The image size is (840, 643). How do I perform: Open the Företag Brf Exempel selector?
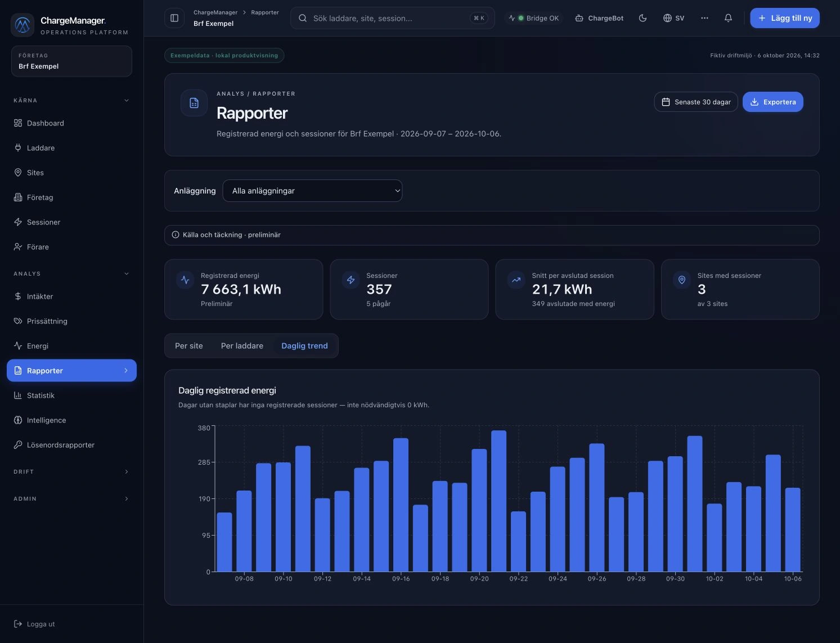(x=71, y=61)
